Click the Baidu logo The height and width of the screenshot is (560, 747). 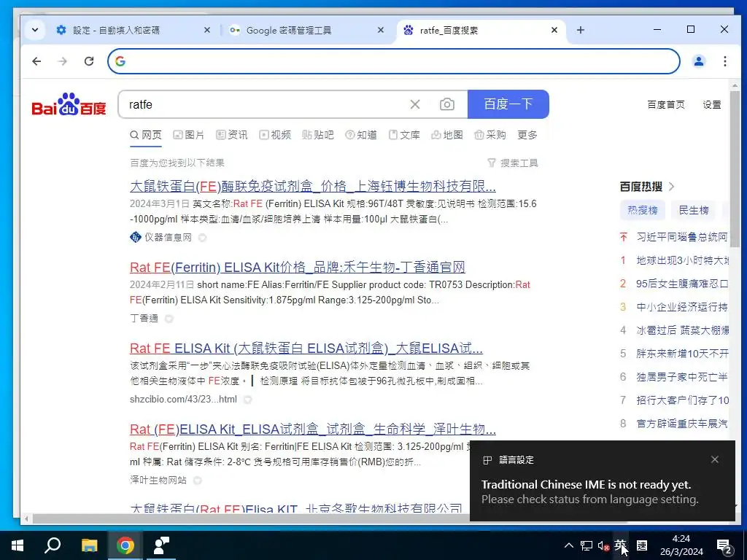tap(69, 104)
